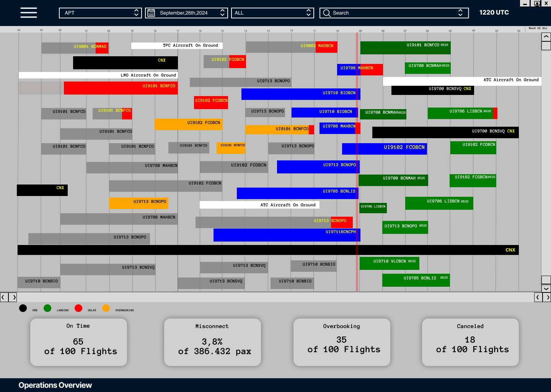551x392 pixels.
Task: Click right arrow at bottom-left of timeline
Action: coord(13,297)
